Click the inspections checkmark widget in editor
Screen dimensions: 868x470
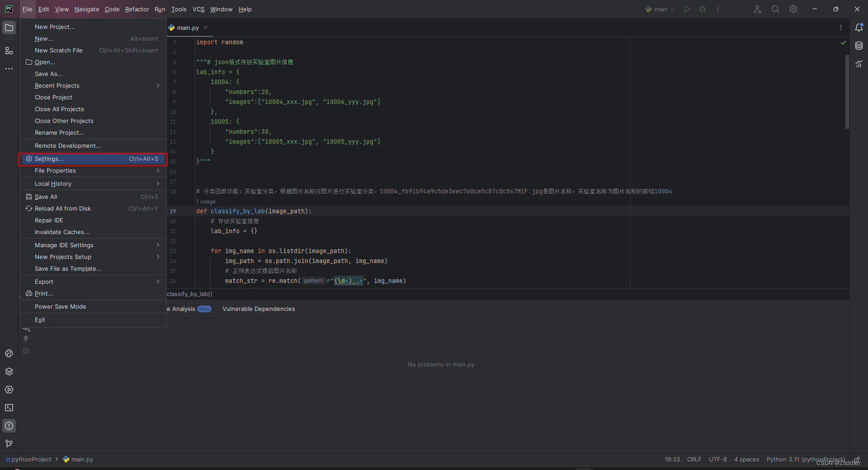pyautogui.click(x=843, y=43)
